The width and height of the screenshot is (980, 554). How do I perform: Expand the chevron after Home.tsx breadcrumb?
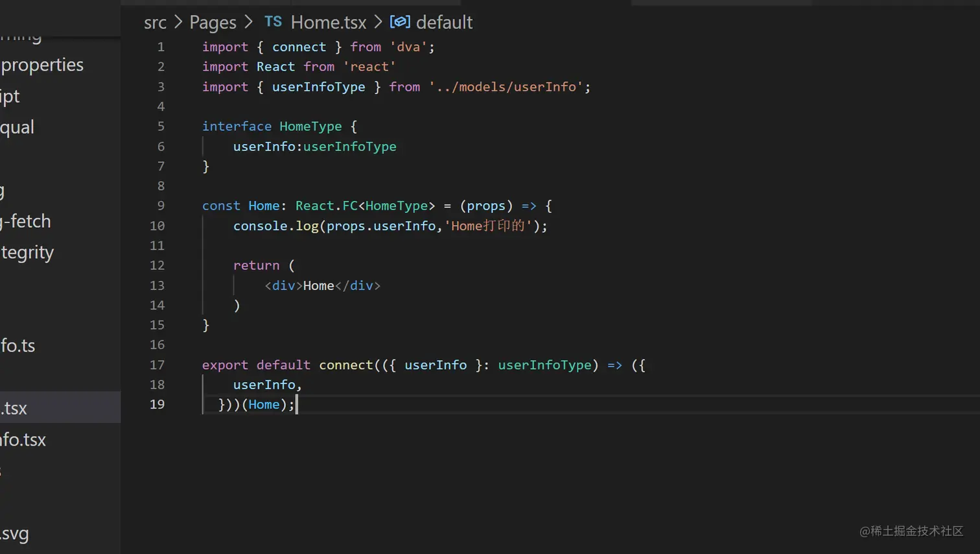(x=379, y=23)
